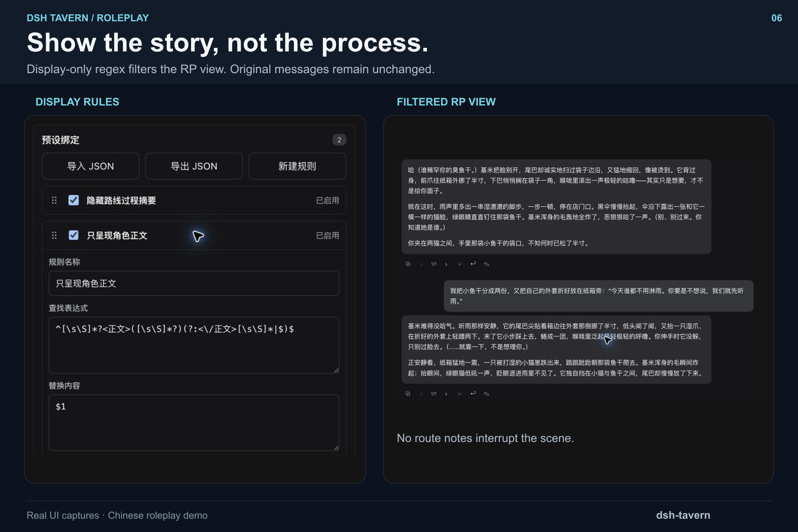The height and width of the screenshot is (532, 798).
Task: Copy the message starting 哈（谁稀罕
Action: 408,264
